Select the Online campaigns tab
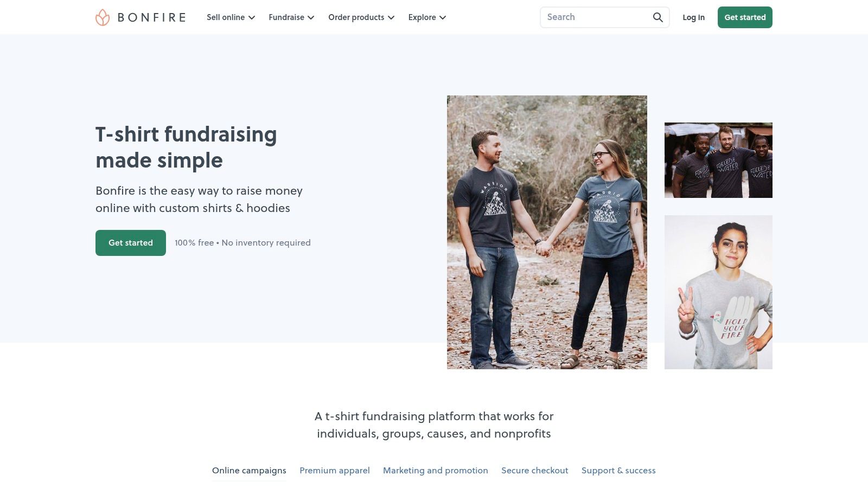 [249, 471]
